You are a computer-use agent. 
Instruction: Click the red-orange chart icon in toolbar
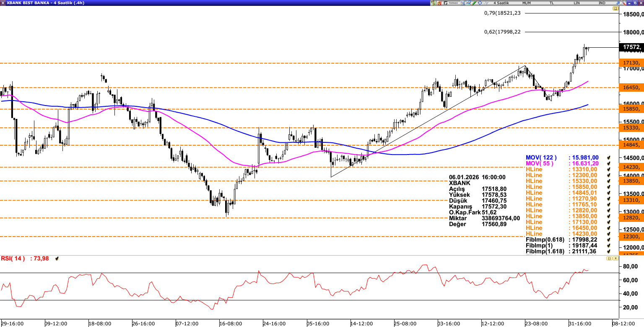439,3
